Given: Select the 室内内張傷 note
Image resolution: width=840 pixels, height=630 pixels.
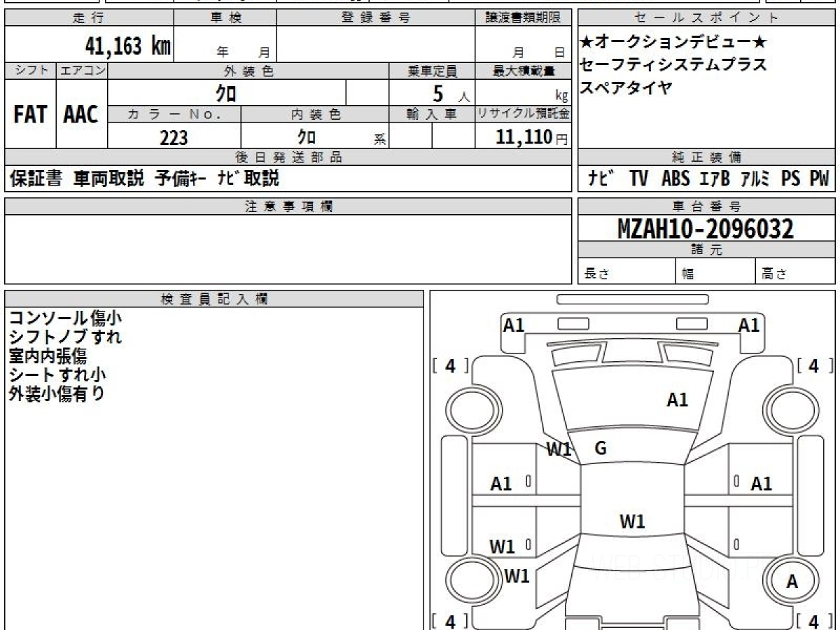Looking at the screenshot, I should [x=48, y=356].
